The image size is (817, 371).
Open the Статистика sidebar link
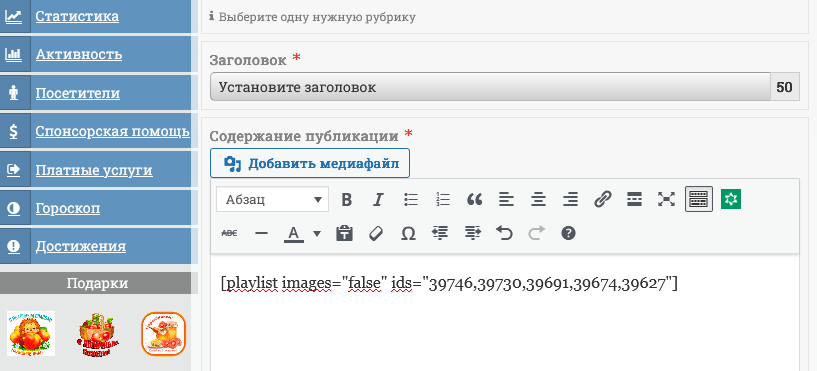click(x=77, y=16)
